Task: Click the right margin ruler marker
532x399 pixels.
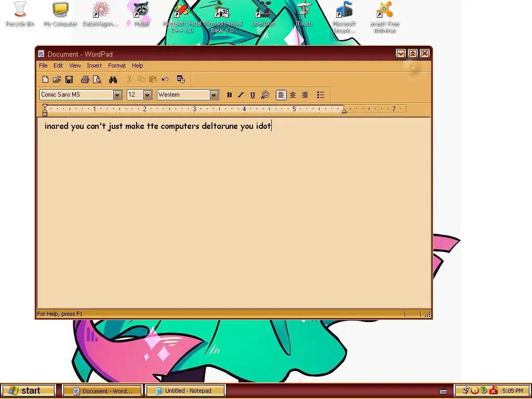Action: click(x=344, y=110)
